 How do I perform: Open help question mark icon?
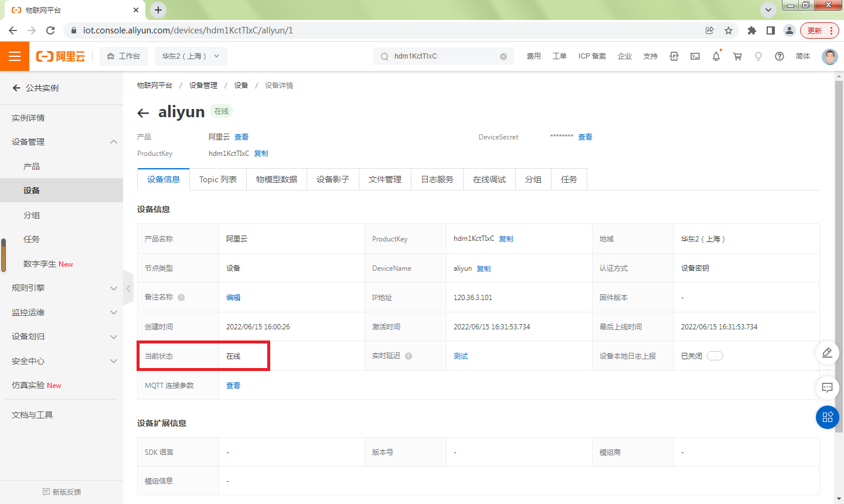pyautogui.click(x=780, y=56)
